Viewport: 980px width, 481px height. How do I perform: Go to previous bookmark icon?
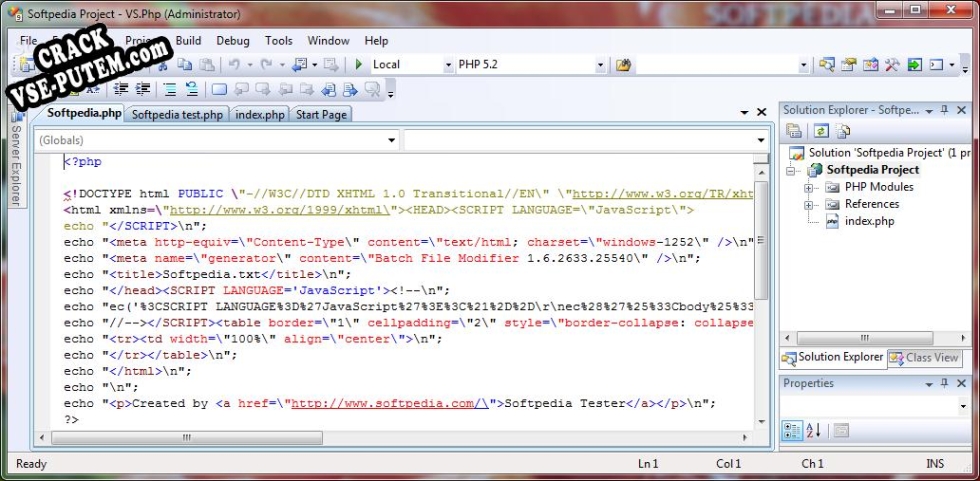coord(241,89)
